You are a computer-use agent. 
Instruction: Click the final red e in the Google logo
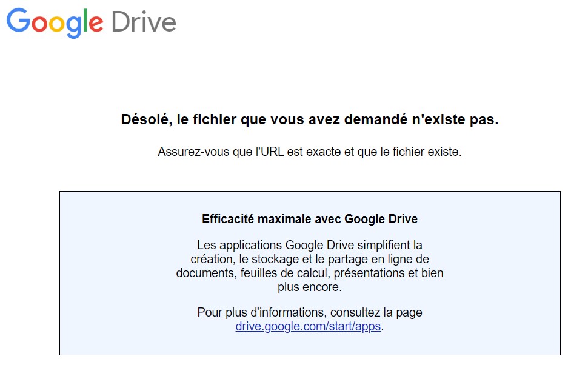[97, 24]
